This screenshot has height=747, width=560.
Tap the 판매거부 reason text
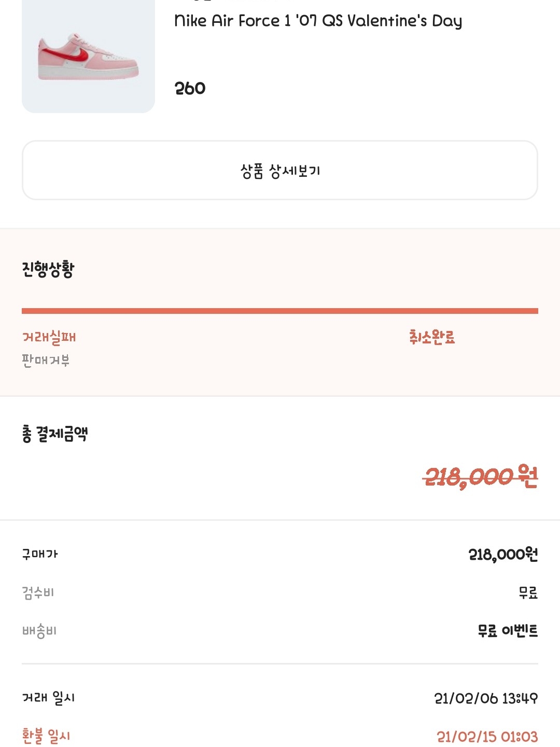pos(46,360)
